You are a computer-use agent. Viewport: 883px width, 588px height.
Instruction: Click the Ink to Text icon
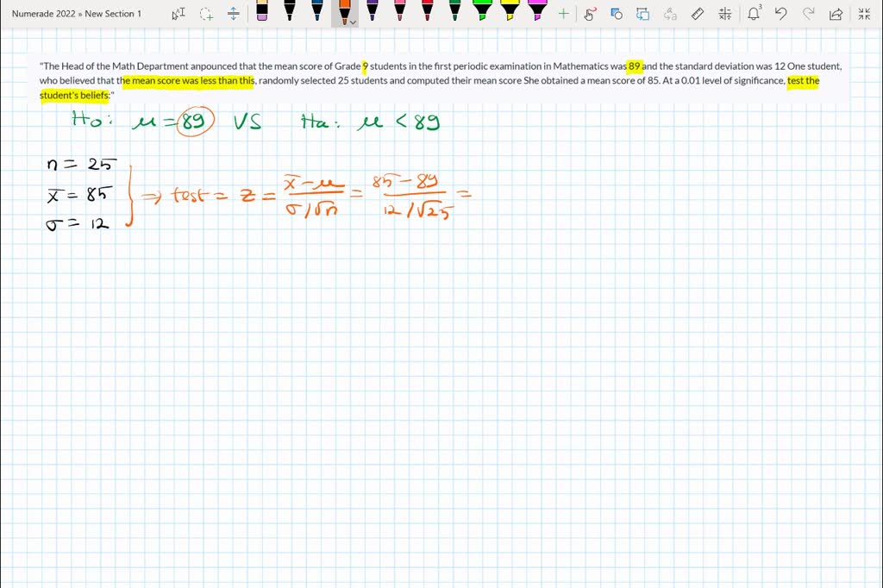click(x=670, y=14)
